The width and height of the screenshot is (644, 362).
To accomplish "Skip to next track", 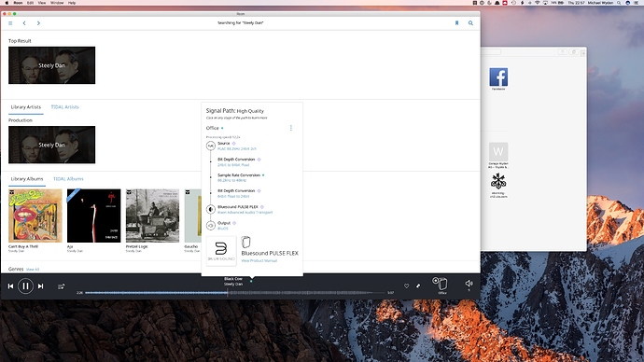I will [x=40, y=286].
